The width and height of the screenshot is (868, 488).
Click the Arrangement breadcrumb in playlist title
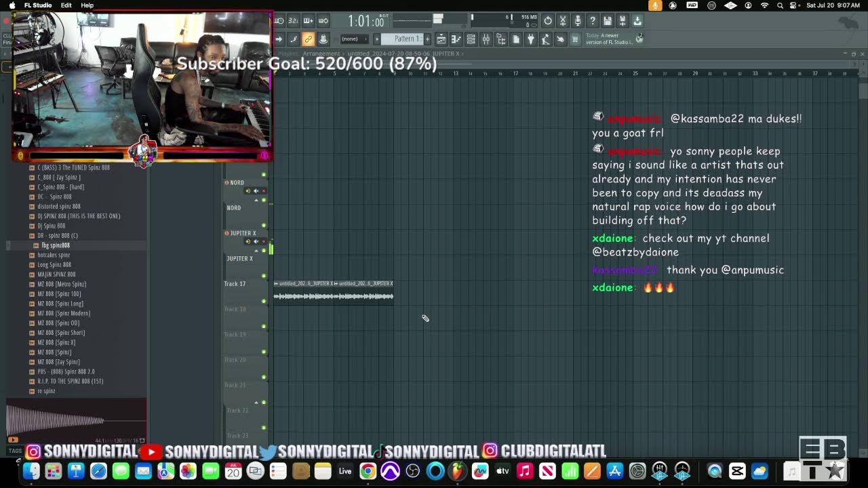pyautogui.click(x=321, y=54)
